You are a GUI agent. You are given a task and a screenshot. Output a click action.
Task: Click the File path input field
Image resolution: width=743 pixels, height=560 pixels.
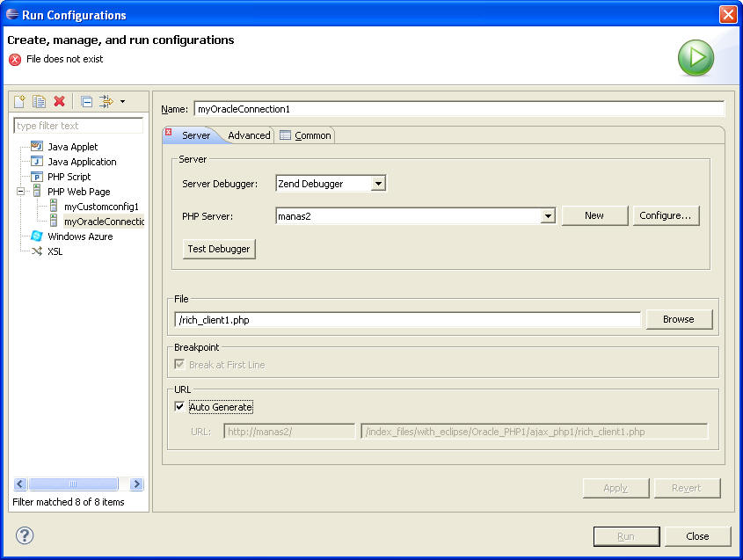[407, 320]
